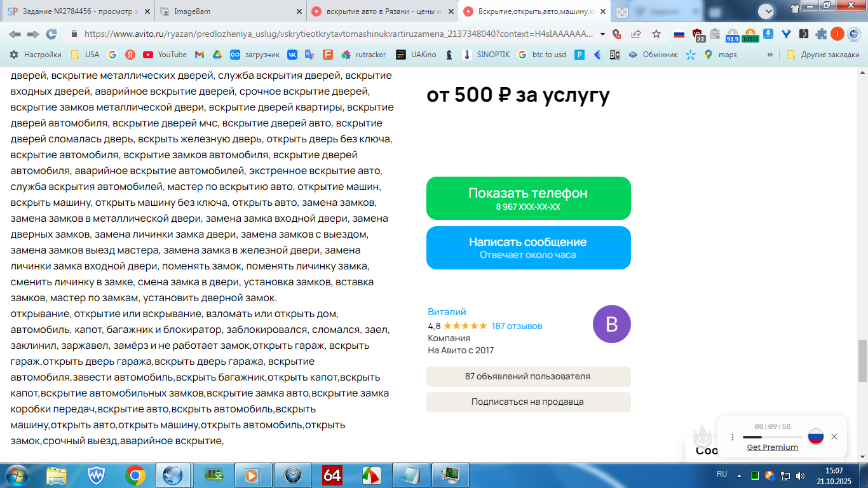Open the VK bookmark icon
868x488 pixels.
292,55
